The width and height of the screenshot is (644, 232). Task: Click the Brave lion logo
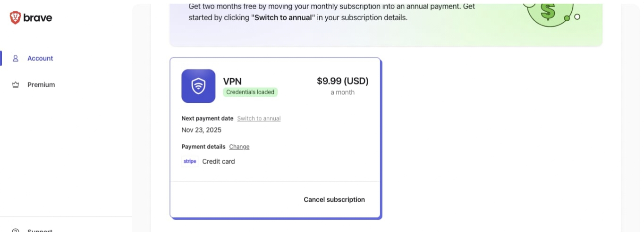point(15,18)
